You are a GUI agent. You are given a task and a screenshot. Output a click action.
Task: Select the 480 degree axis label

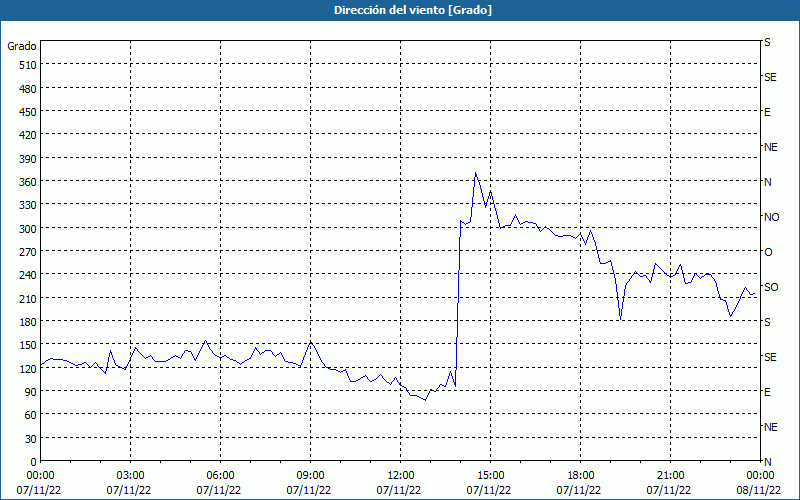pyautogui.click(x=28, y=89)
